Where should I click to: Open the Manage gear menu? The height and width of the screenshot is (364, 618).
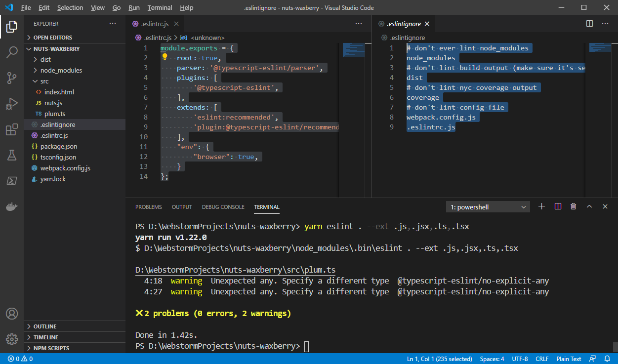click(x=12, y=339)
